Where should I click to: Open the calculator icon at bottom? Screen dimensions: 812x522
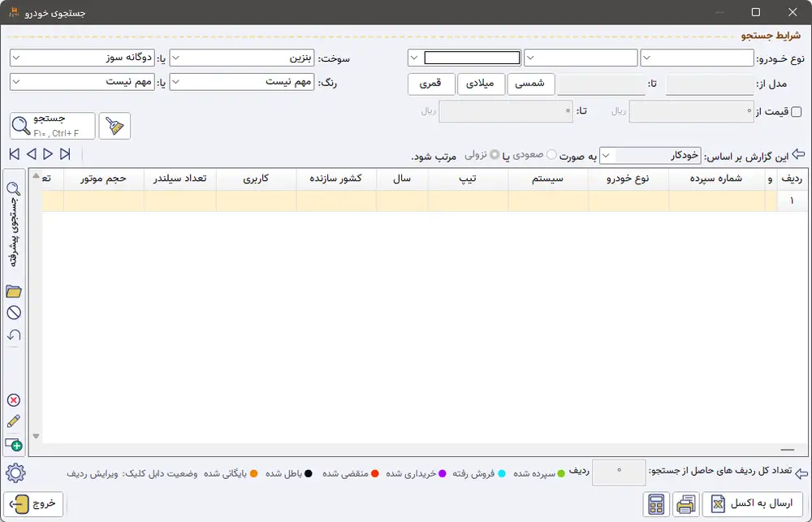pos(656,504)
